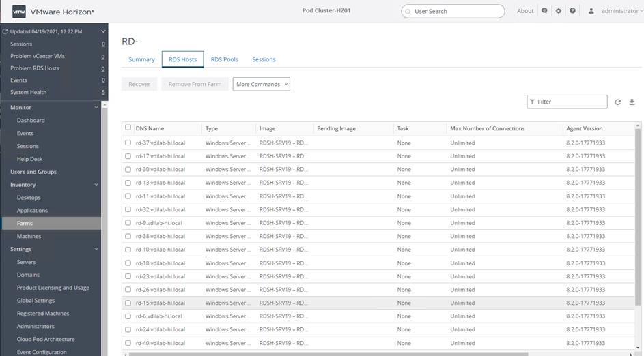Check the box for rd-15.vdilab-hi.local
The height and width of the screenshot is (356, 644).
128,303
